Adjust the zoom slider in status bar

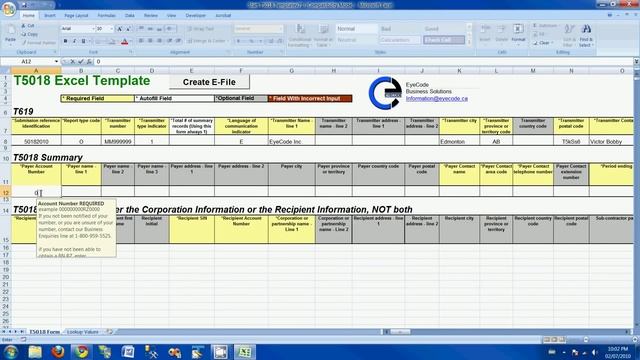(x=586, y=340)
